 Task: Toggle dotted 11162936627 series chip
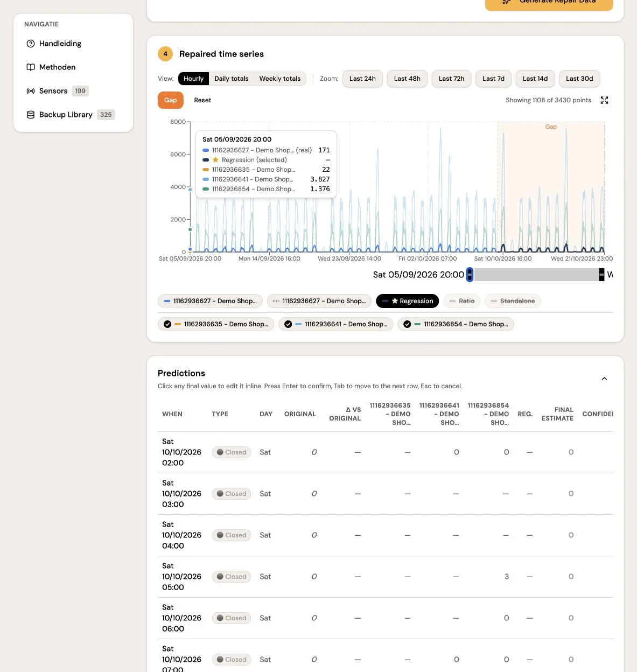pyautogui.click(x=319, y=301)
